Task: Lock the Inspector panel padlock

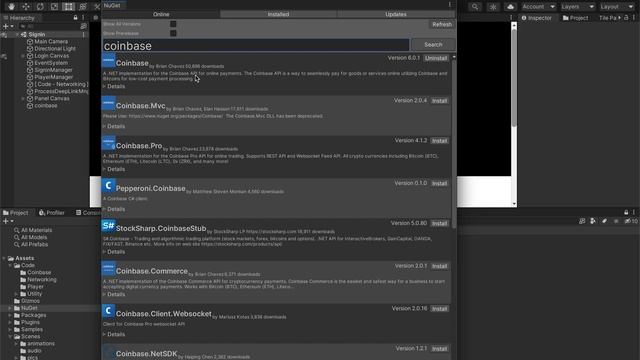Action: (x=626, y=18)
